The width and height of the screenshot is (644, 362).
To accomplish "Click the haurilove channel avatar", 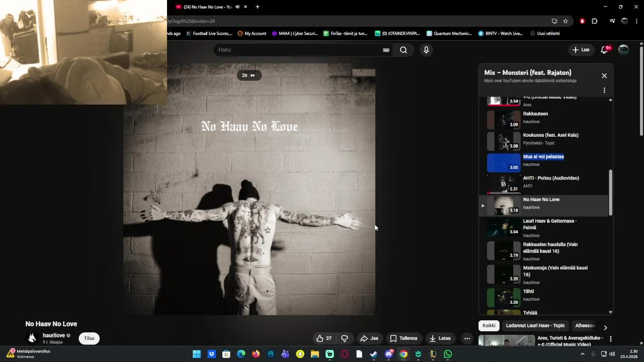I will (32, 338).
